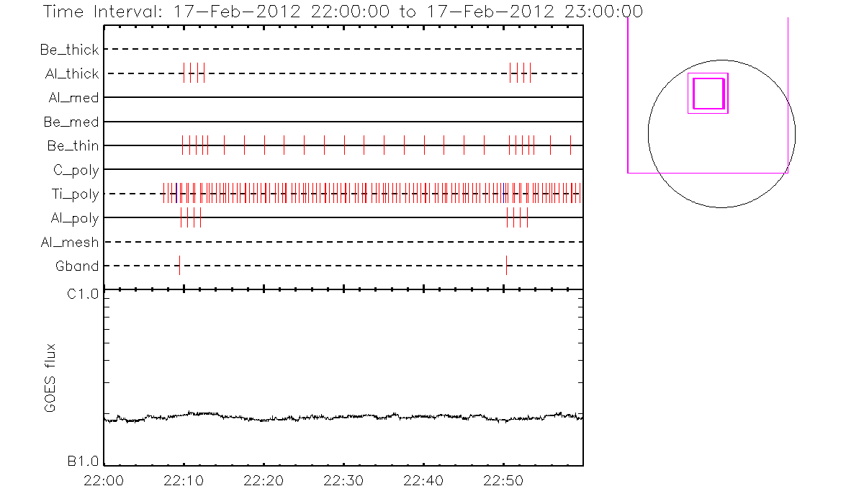Click the small magenta field-of-view square
Screen dimensions: 864x504
[x=708, y=93]
